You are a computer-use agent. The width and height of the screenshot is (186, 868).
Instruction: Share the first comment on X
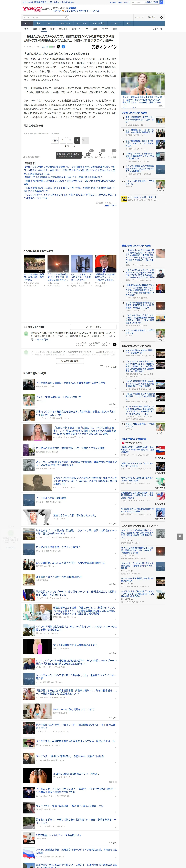pyautogui.click(x=114, y=344)
